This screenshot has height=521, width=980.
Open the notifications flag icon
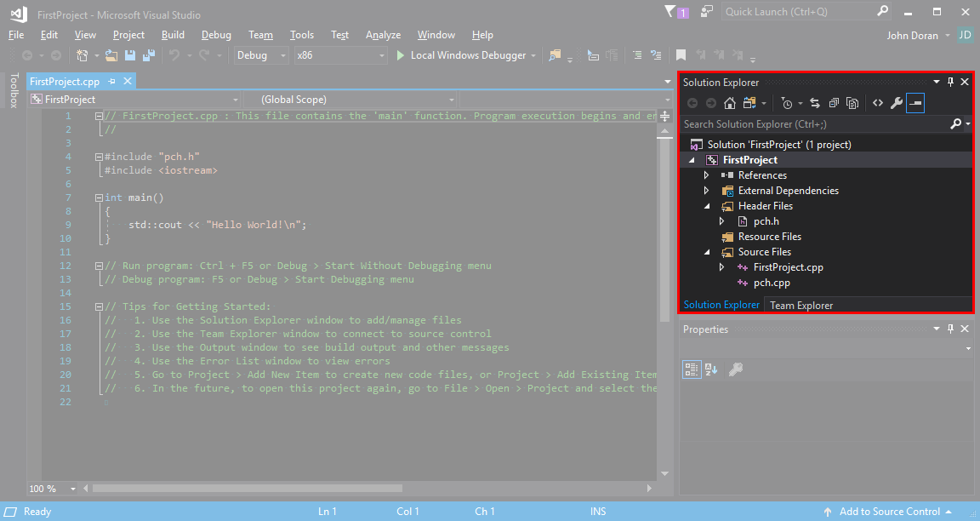click(670, 11)
